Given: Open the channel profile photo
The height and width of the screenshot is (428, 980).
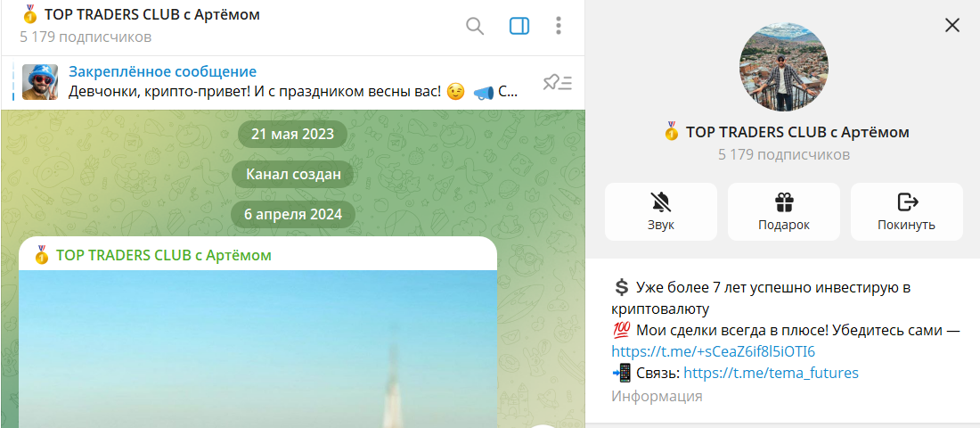Looking at the screenshot, I should point(784,68).
